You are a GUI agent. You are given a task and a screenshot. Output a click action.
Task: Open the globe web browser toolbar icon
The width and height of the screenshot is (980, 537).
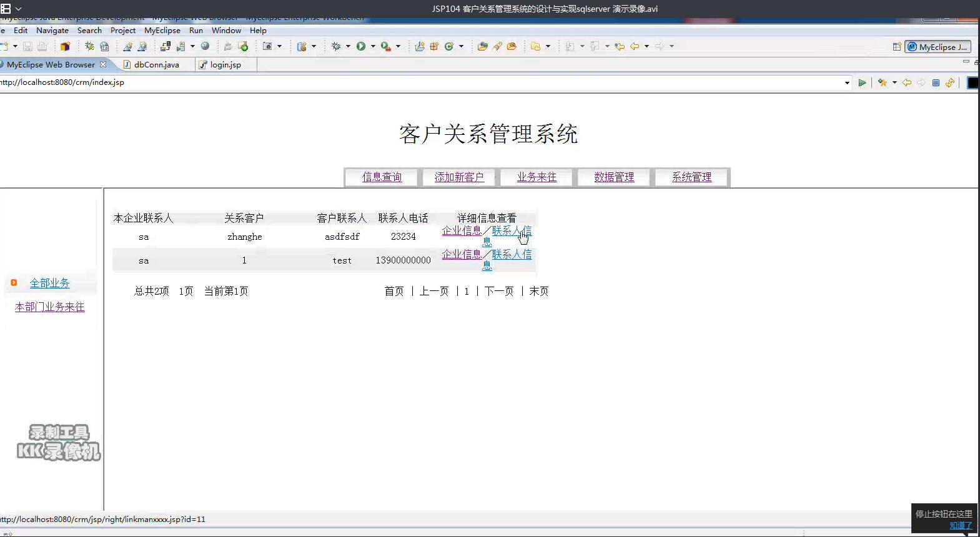(205, 46)
